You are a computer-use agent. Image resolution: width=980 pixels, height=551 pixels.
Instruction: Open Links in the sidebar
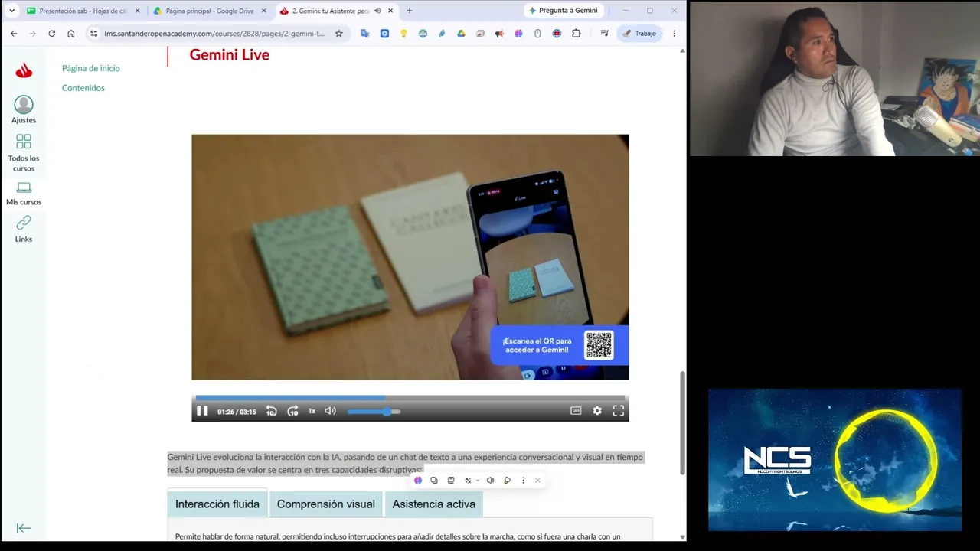tap(24, 229)
